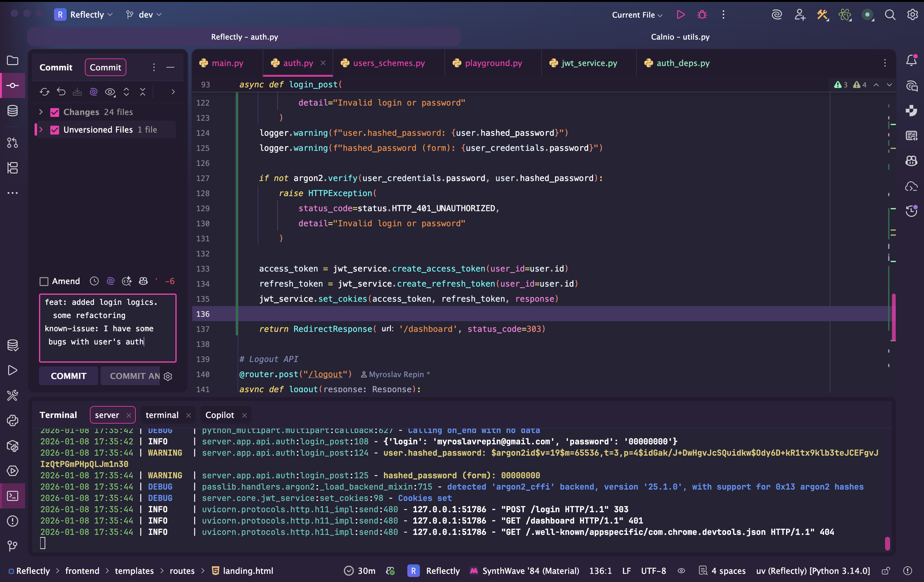
Task: Click the /logout route link in code
Action: pyautogui.click(x=325, y=374)
